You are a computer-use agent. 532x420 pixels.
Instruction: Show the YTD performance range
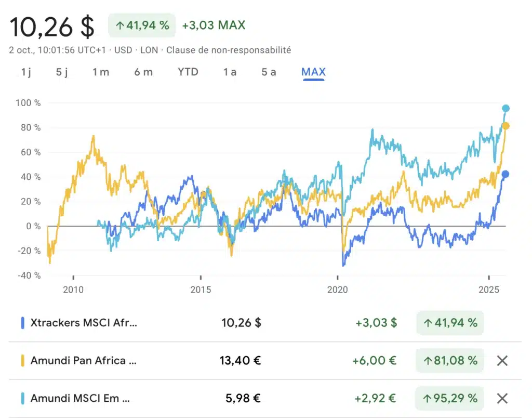(x=188, y=72)
